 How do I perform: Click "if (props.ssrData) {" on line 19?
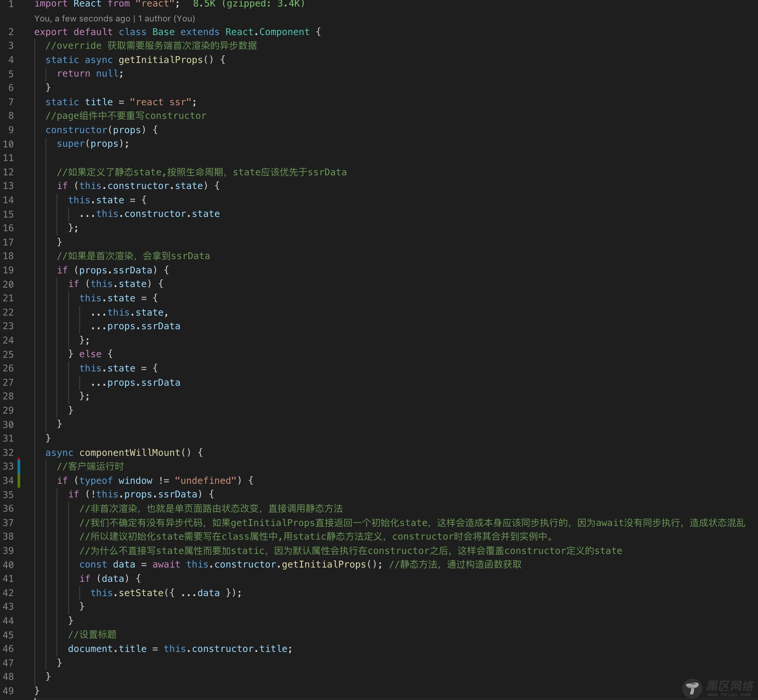coord(113,270)
